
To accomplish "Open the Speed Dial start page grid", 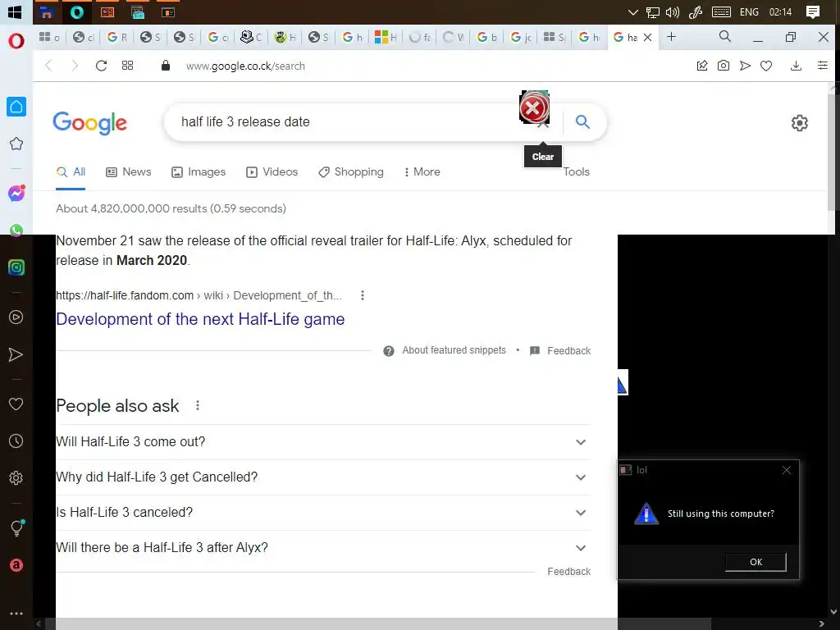I will point(127,66).
